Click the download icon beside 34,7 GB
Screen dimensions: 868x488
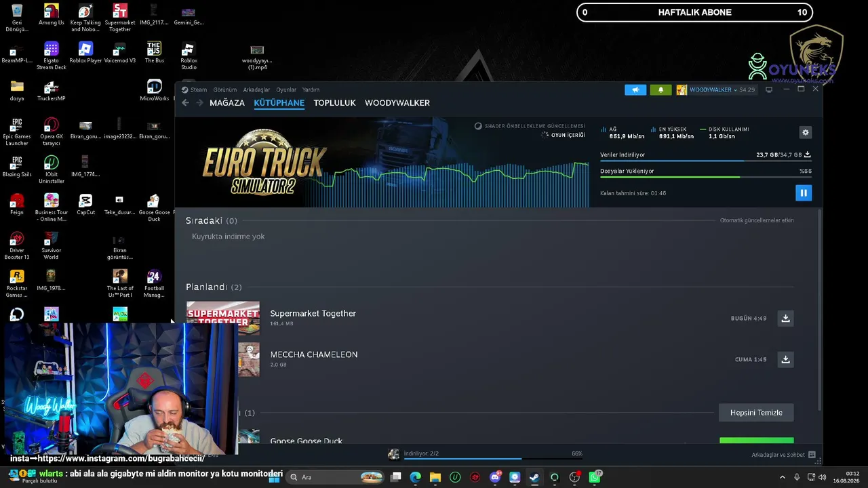click(807, 155)
